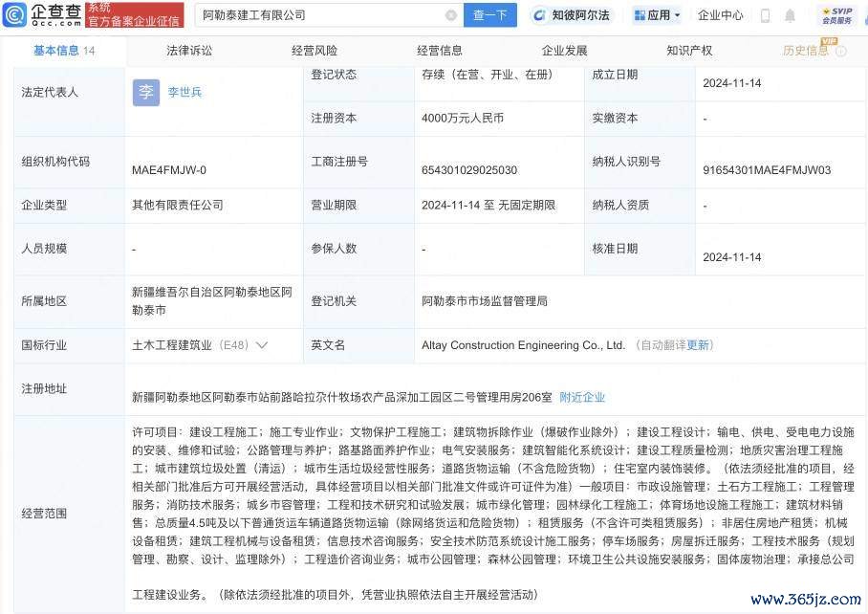The height and width of the screenshot is (614, 868).
Task: Click the 李 avatar of legal representative
Action: [146, 93]
